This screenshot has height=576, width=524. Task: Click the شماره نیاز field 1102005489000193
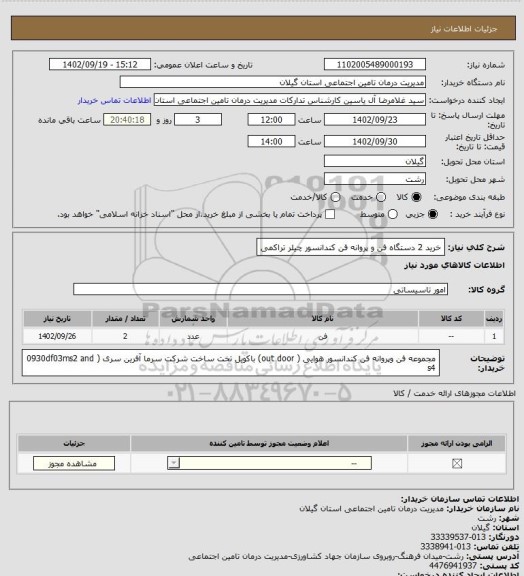pos(375,64)
